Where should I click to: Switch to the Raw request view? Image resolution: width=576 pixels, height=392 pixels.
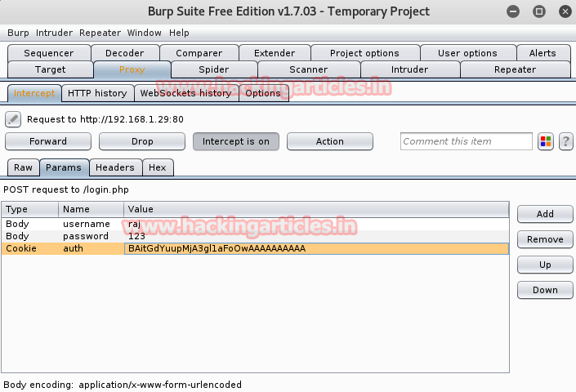pos(23,167)
